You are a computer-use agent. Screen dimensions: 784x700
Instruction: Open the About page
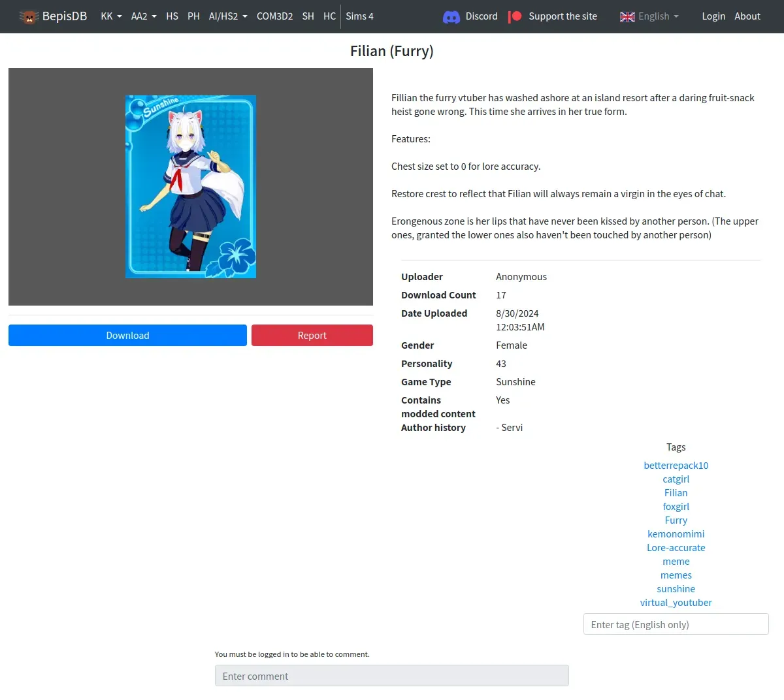747,16
